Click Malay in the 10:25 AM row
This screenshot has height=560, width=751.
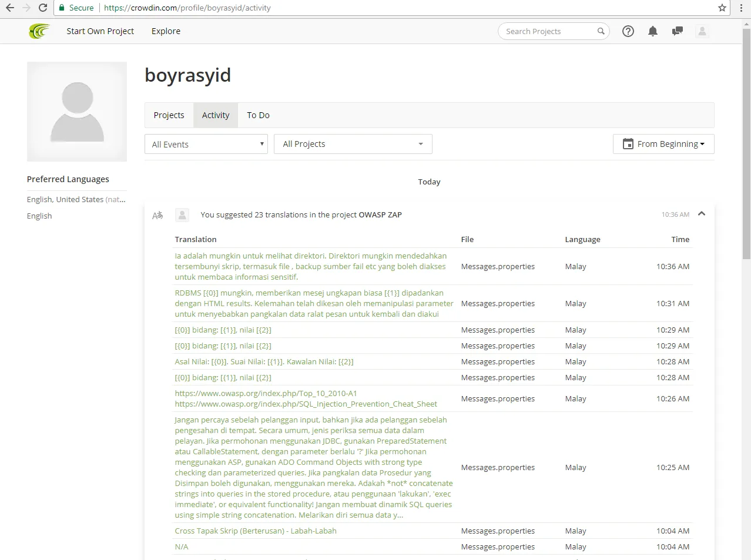[x=575, y=467]
